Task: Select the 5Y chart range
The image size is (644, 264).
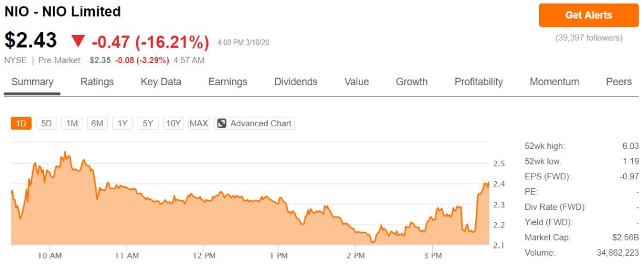Action: tap(148, 123)
